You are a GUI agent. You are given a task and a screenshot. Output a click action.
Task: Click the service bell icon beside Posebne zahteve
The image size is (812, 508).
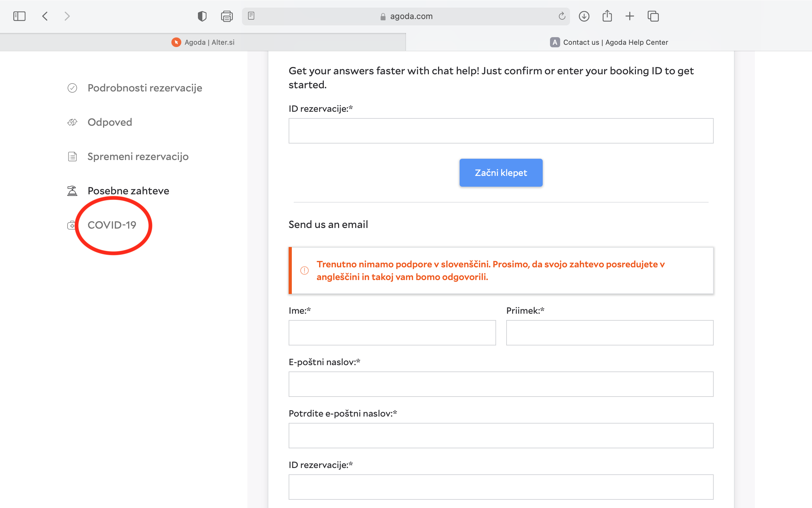point(72,191)
